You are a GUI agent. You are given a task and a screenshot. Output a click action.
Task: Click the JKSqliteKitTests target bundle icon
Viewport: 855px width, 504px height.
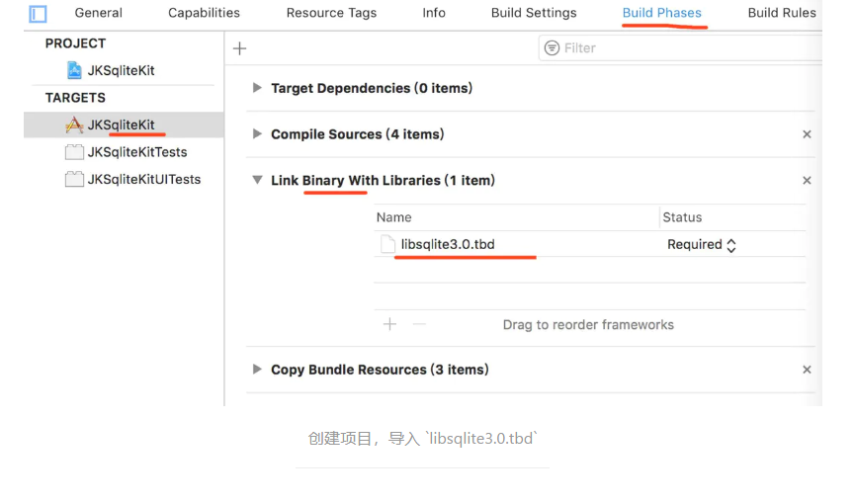pos(74,152)
